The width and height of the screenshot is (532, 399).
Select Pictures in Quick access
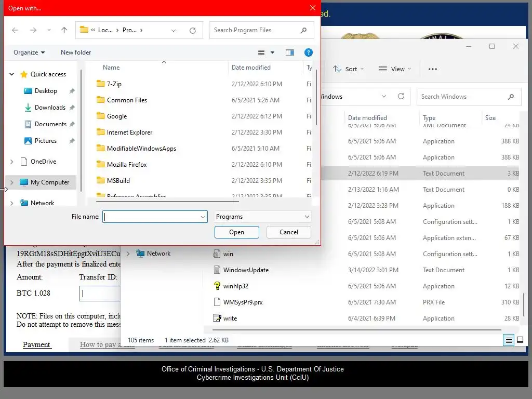(x=45, y=141)
